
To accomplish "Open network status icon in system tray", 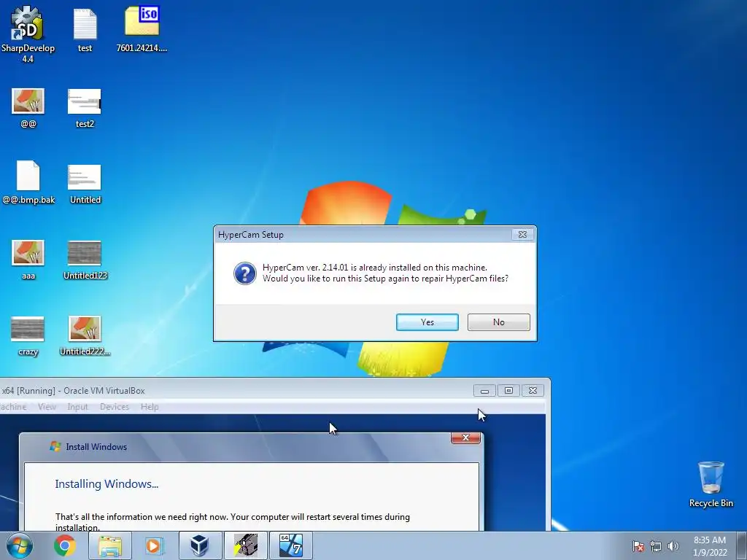I will click(656, 546).
